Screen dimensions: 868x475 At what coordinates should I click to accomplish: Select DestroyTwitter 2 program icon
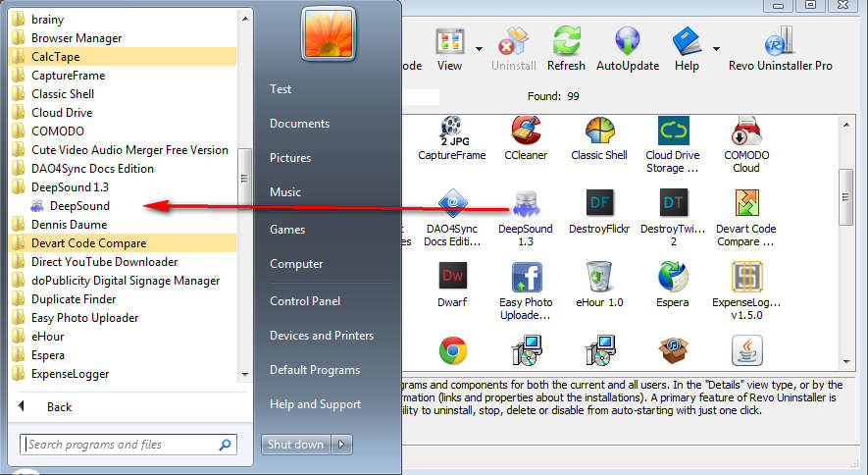pos(673,202)
